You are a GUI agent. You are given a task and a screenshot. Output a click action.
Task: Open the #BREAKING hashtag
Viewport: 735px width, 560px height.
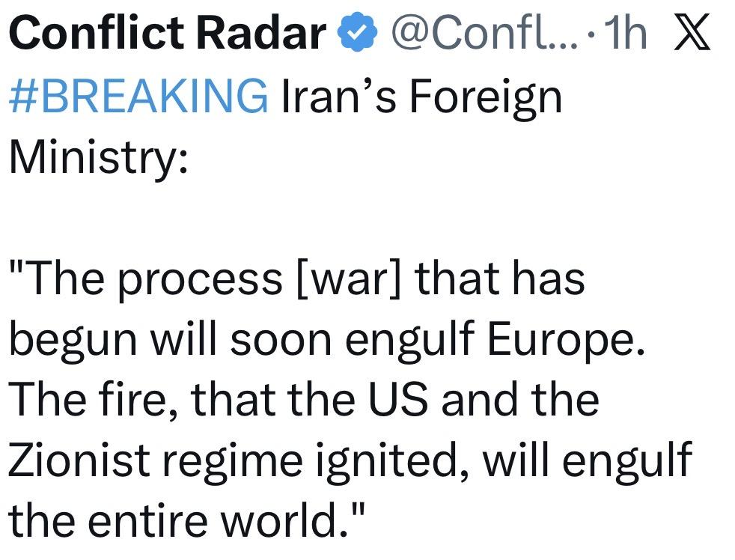[138, 97]
